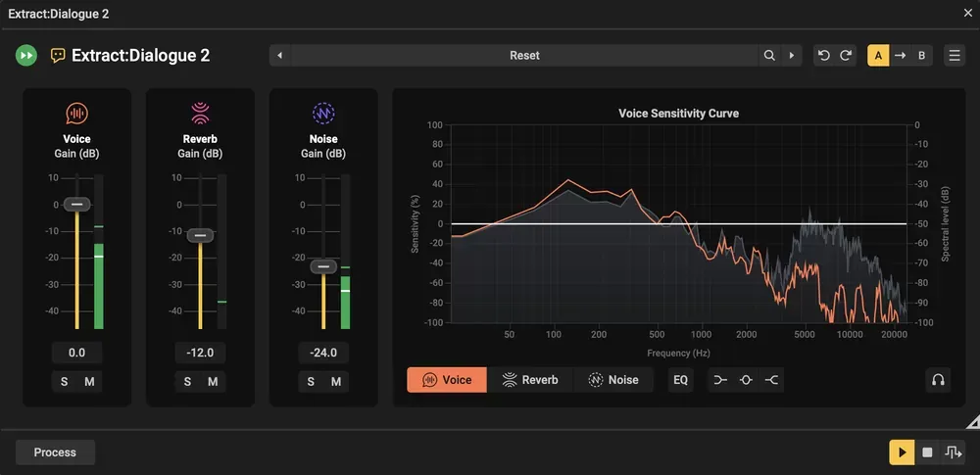Mute the Noise channel
Screen dimensions: 980x475
pyautogui.click(x=335, y=382)
